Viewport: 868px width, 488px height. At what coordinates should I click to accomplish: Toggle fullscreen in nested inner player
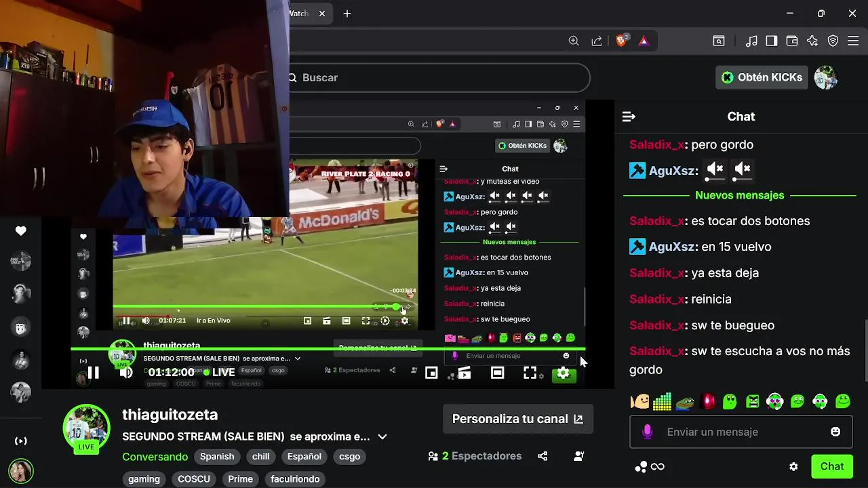coord(366,321)
